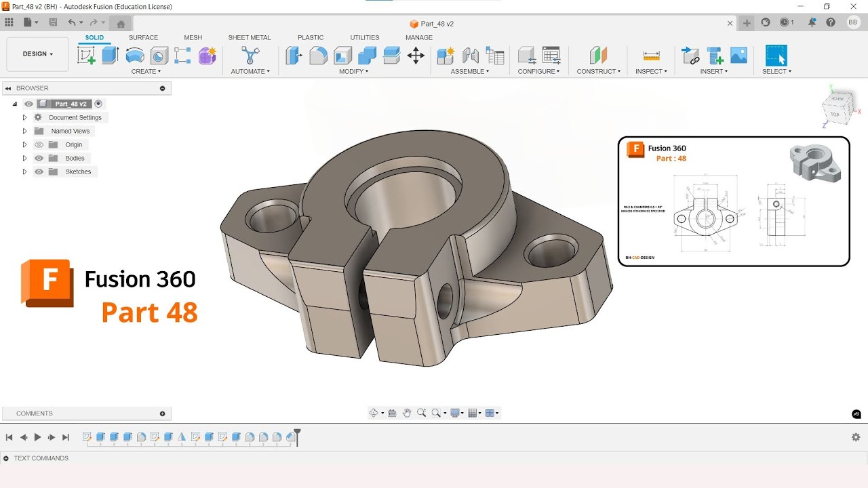Expand the Document Settings node

[24, 117]
